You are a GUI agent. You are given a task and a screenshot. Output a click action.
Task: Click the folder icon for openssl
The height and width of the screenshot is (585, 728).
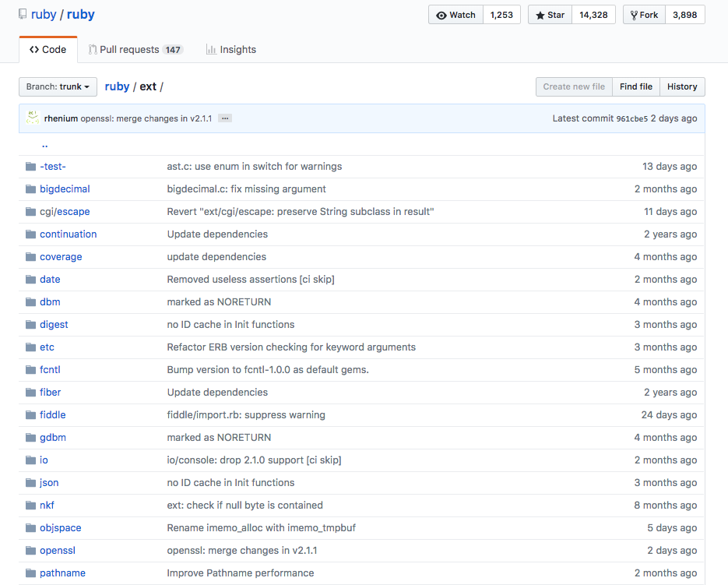tap(30, 551)
